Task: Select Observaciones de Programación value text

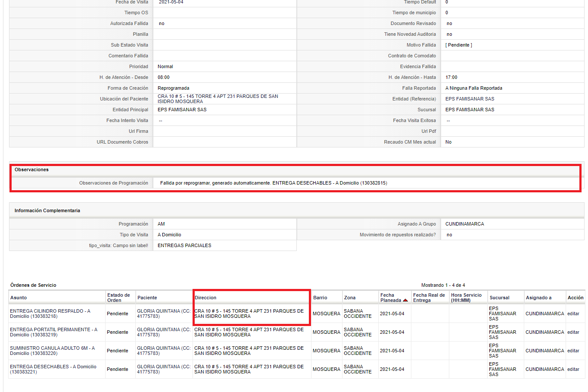Action: [x=274, y=183]
